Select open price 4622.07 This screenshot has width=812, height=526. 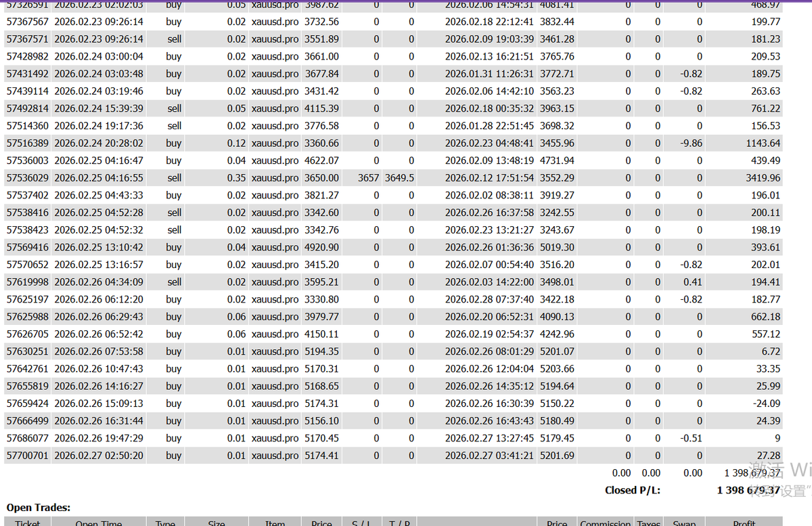(321, 160)
